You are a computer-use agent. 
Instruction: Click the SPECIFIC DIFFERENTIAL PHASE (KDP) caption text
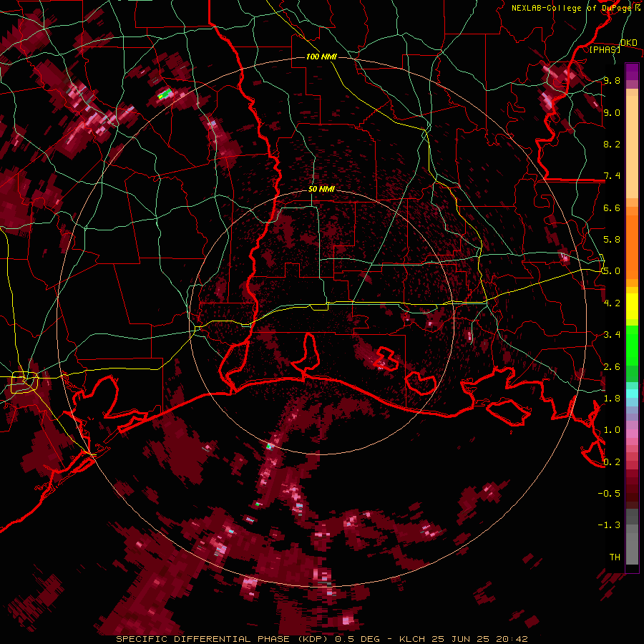pos(224,639)
